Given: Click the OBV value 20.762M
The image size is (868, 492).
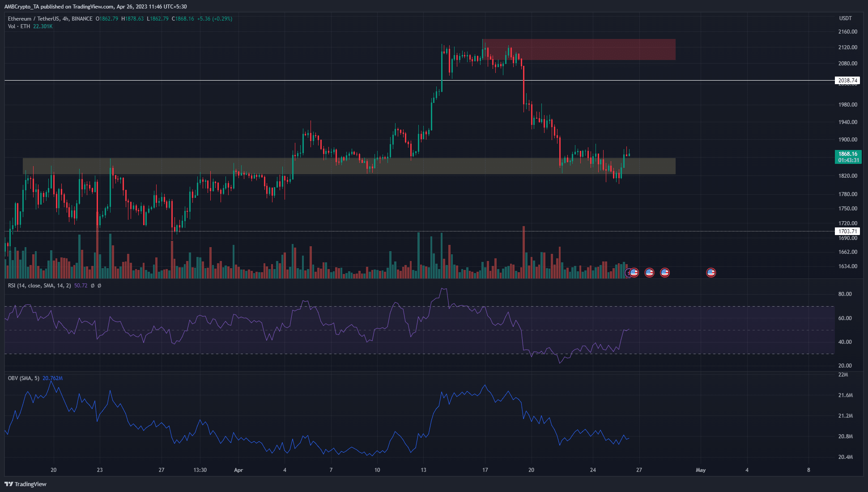Looking at the screenshot, I should pos(53,378).
